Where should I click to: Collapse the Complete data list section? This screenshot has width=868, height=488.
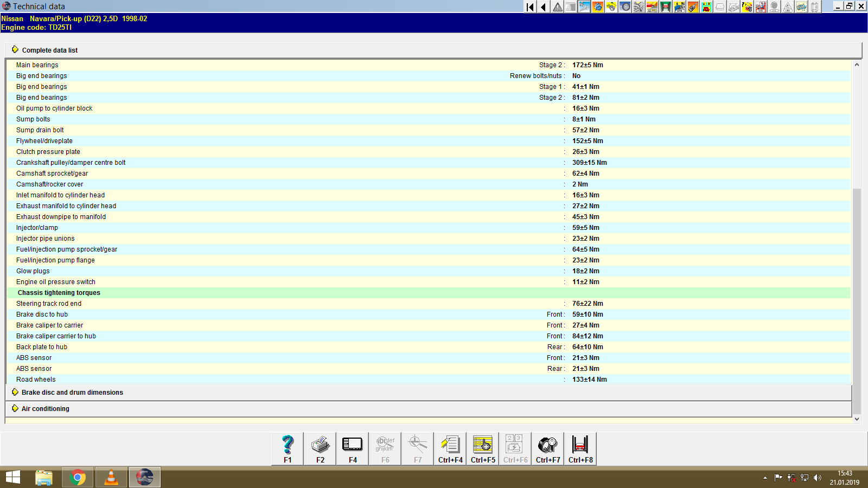[49, 50]
